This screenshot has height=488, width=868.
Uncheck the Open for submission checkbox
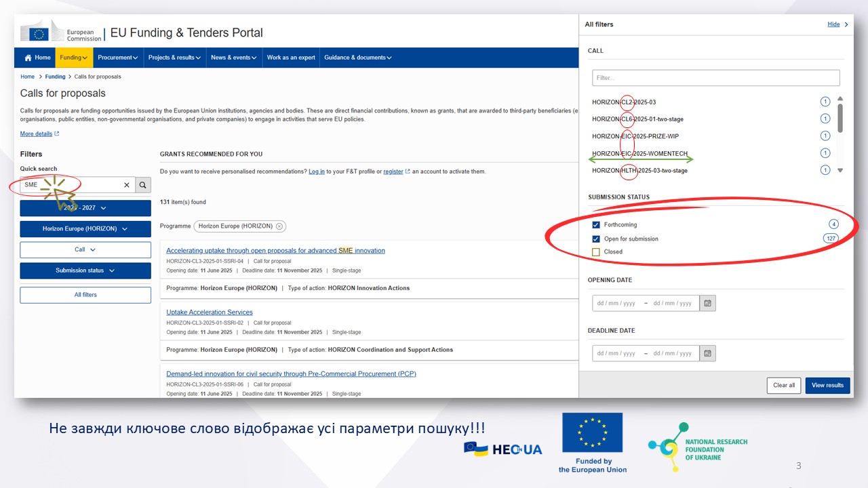tap(596, 239)
